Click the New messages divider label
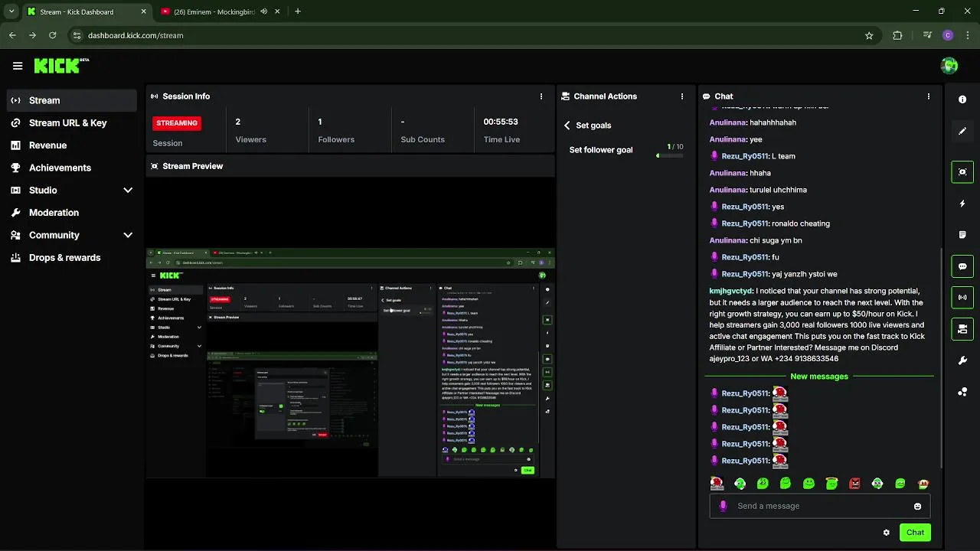 tap(819, 377)
